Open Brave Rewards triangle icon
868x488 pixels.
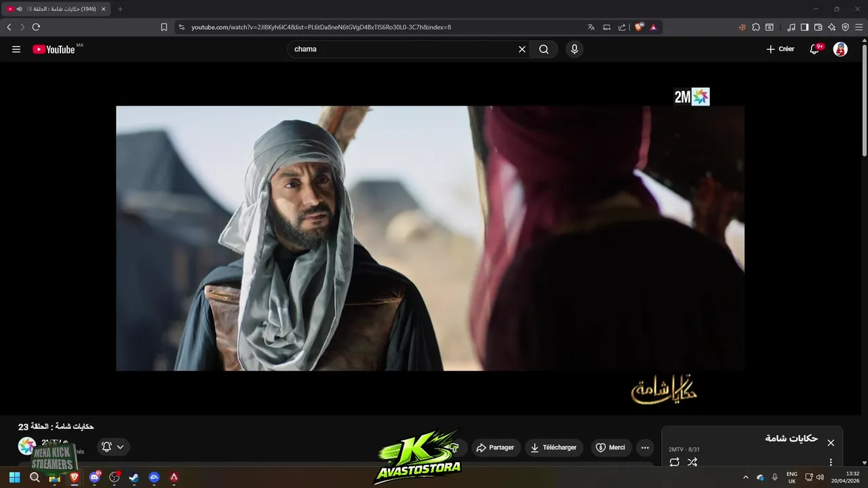click(x=653, y=27)
